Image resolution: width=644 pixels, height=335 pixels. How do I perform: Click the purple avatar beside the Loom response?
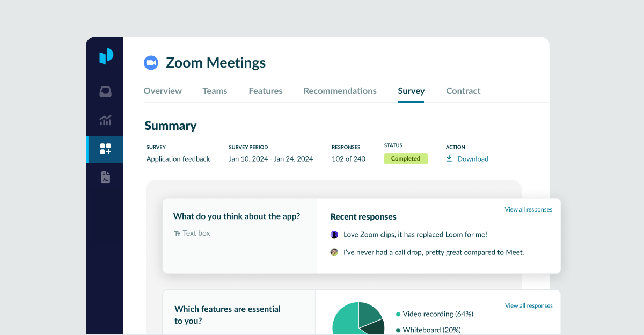[x=334, y=235]
